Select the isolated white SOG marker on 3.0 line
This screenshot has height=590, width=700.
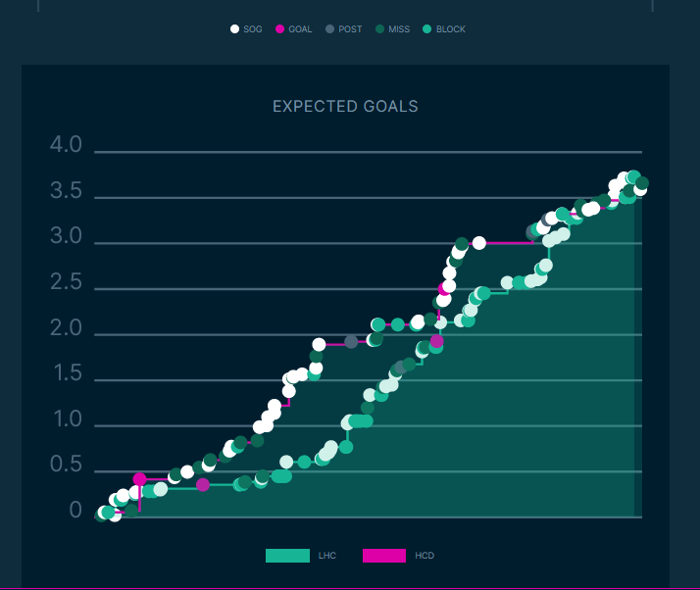479,243
